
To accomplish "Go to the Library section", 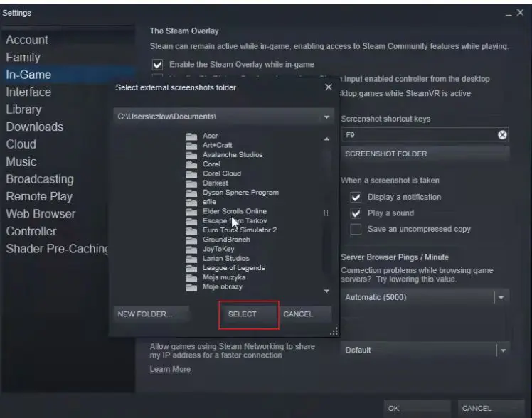I will pyautogui.click(x=23, y=109).
